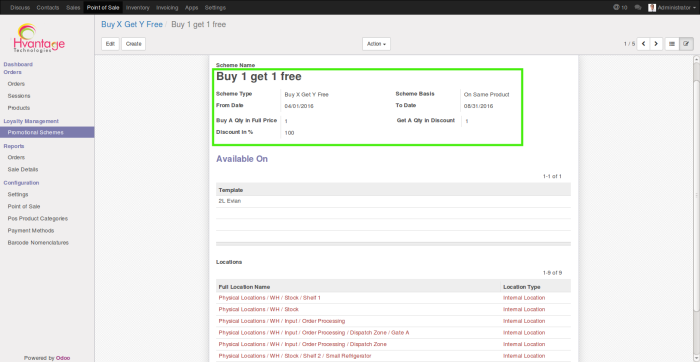Click the Hvantage Technologies logo
Screen dimensions: 700x362
[x=38, y=38]
